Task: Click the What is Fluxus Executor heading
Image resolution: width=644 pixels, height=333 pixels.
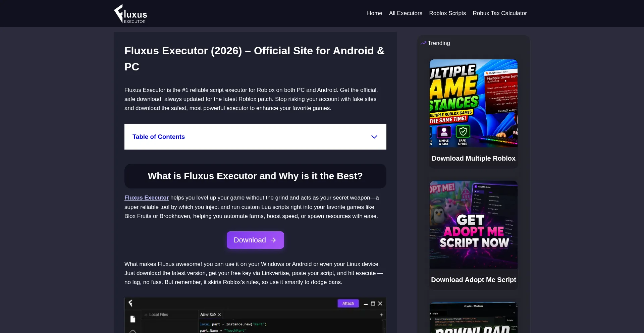Action: 255,176
